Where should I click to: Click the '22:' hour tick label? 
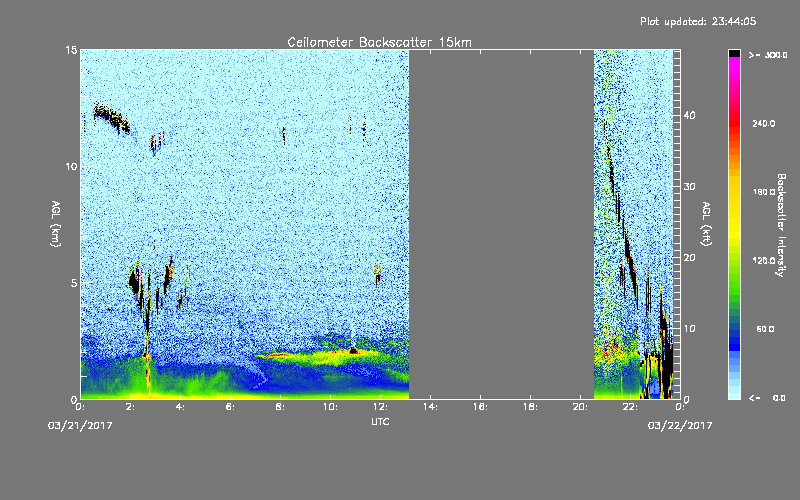click(631, 407)
